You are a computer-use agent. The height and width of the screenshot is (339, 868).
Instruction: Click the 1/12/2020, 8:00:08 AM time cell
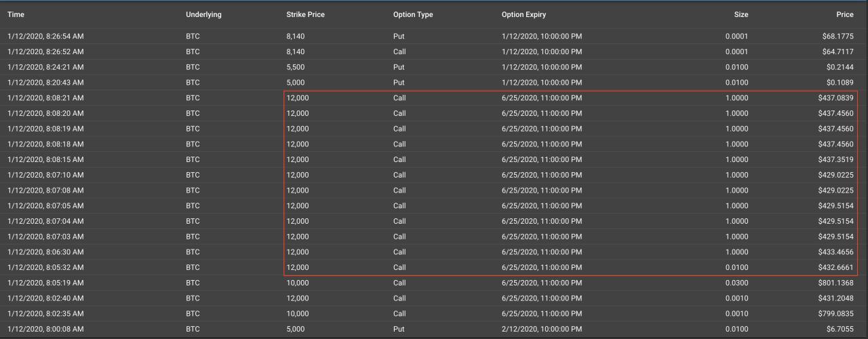click(45, 329)
